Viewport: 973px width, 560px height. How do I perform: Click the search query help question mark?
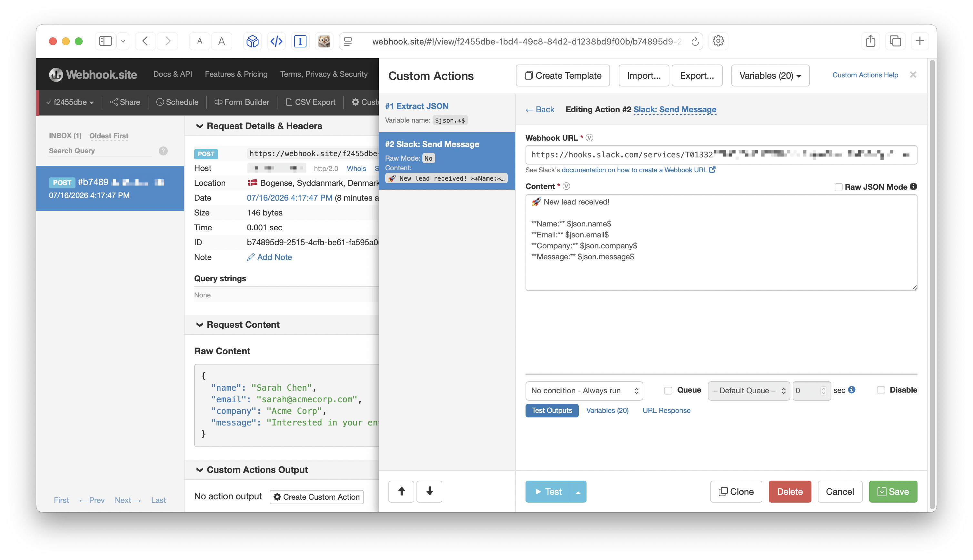point(163,151)
